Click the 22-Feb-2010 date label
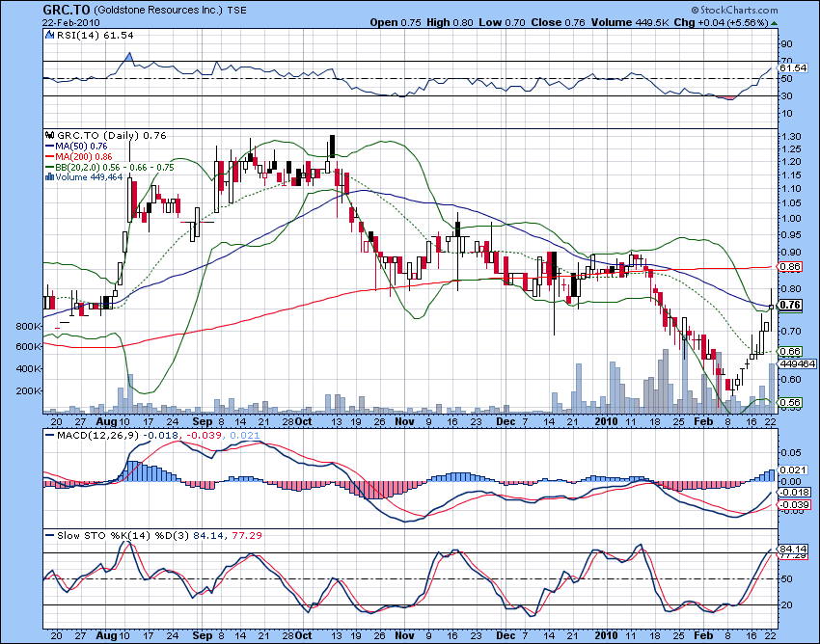This screenshot has width=820, height=644. [71, 22]
